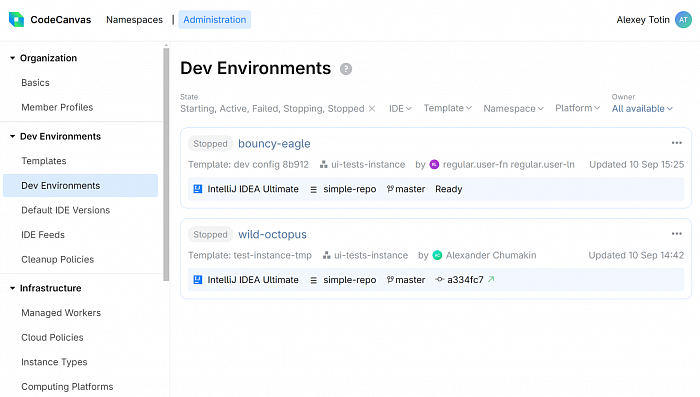Open external link arrow after a334fc7
This screenshot has height=397, width=700.
pos(491,279)
